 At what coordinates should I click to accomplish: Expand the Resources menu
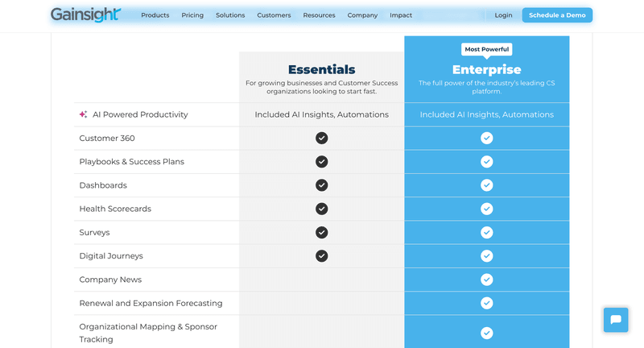click(x=319, y=15)
